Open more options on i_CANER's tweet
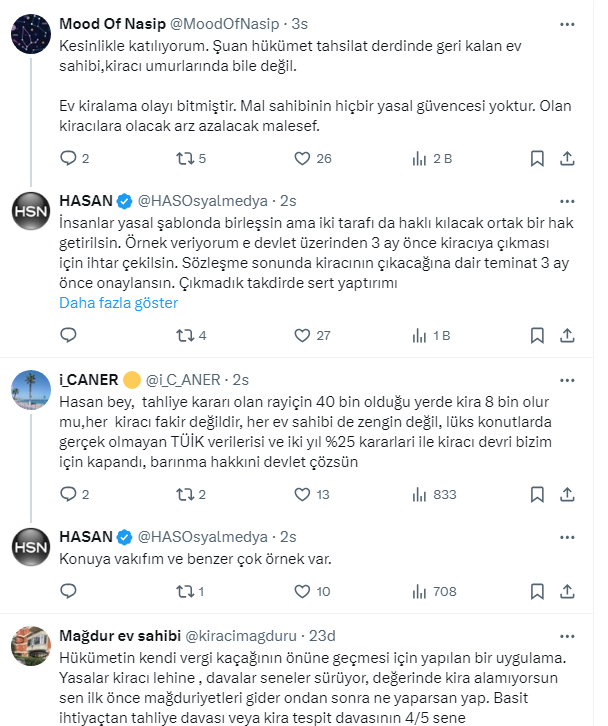This screenshot has width=608, height=726. 567,380
